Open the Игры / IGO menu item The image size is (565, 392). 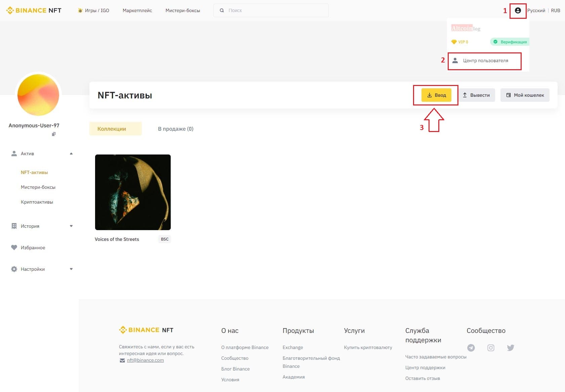94,10
